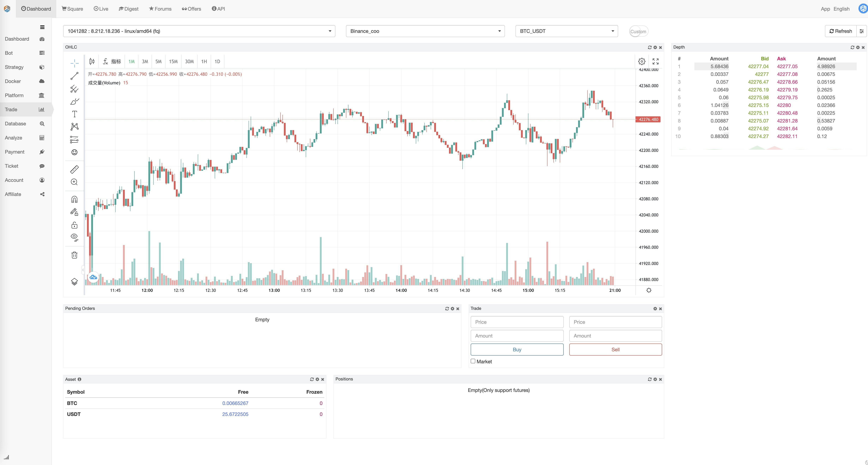This screenshot has height=465, width=868.
Task: Enable the Market order checkbox
Action: (x=473, y=361)
